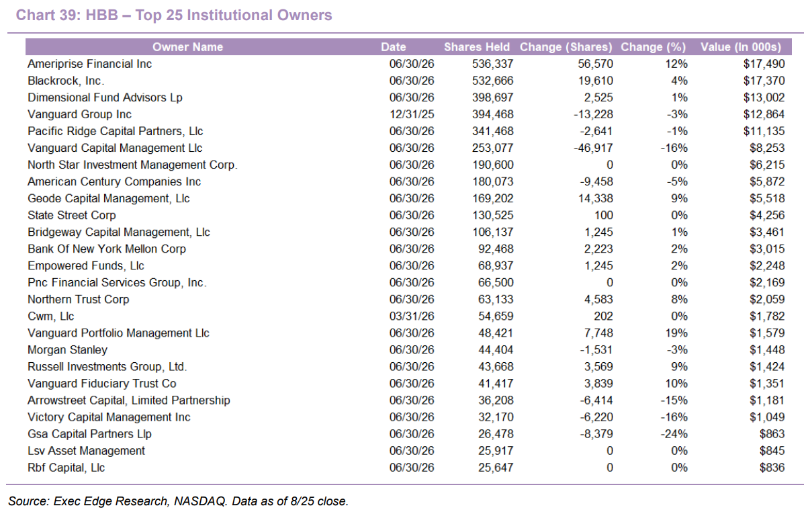The width and height of the screenshot is (812, 512).
Task: Select 'Dimensional Fund Advisors Lp' row name
Action: click(105, 97)
